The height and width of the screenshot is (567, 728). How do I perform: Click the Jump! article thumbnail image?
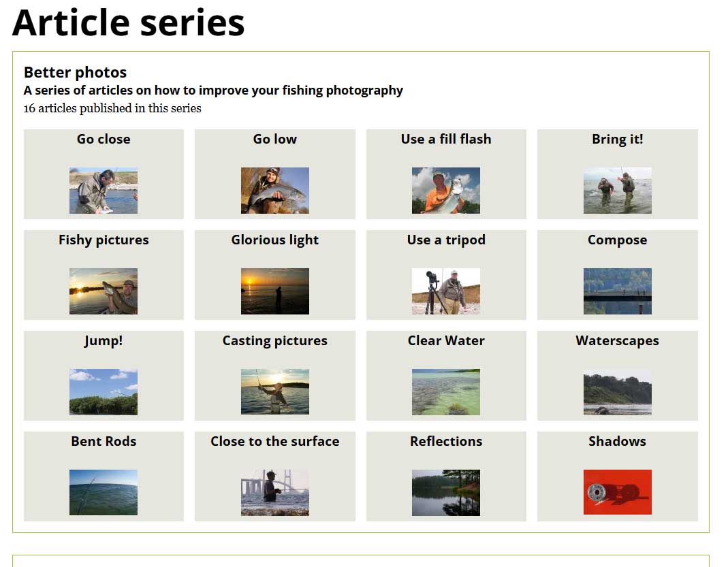104,392
